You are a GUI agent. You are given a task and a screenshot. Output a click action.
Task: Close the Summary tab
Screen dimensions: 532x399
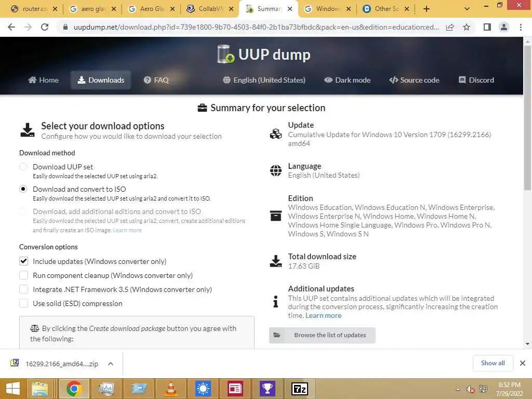[290, 9]
